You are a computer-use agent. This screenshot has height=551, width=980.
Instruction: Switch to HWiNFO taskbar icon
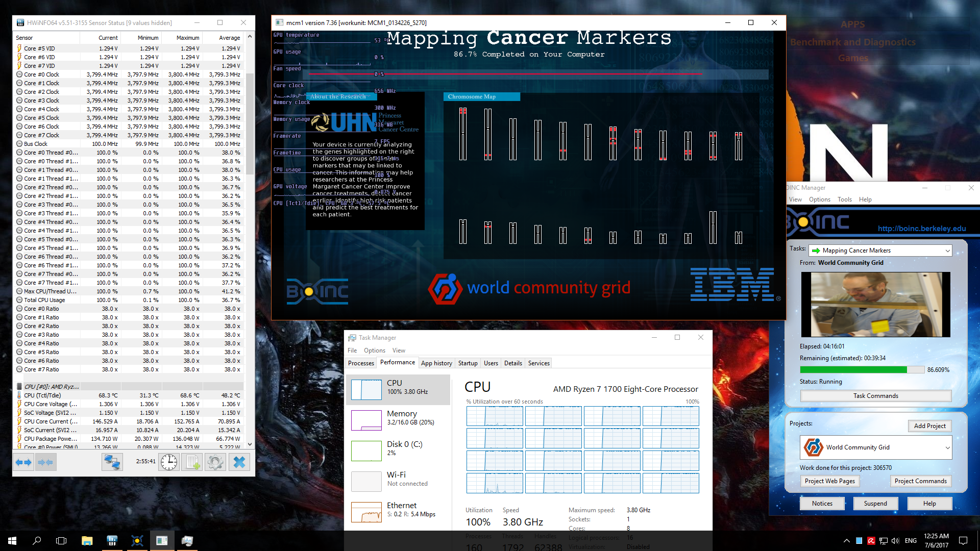point(112,540)
